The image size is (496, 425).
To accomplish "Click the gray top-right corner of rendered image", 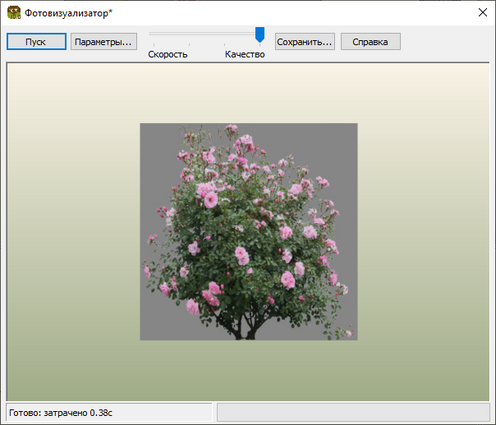I will pyautogui.click(x=347, y=133).
